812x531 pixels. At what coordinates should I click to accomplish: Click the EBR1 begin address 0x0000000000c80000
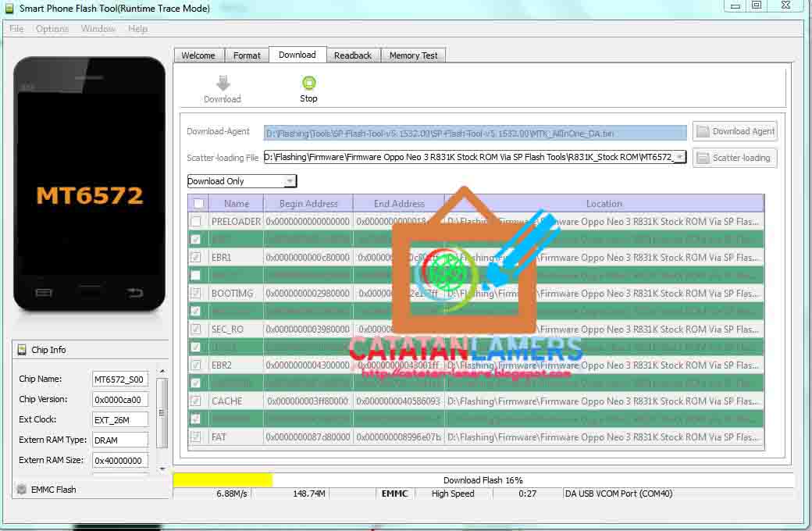308,257
